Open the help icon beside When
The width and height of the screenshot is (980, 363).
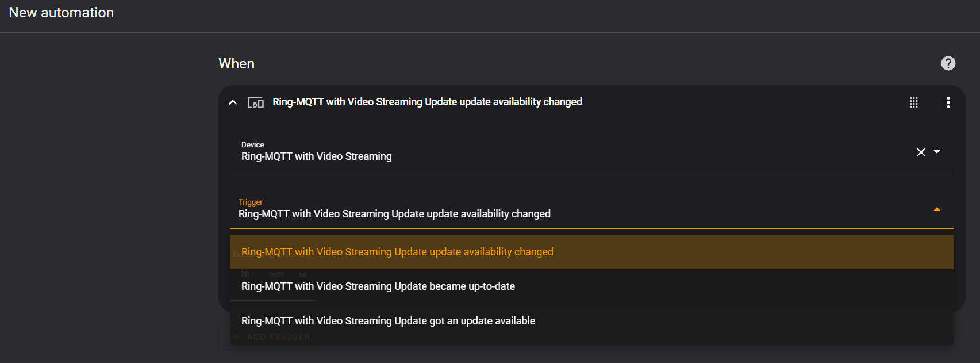coord(948,63)
